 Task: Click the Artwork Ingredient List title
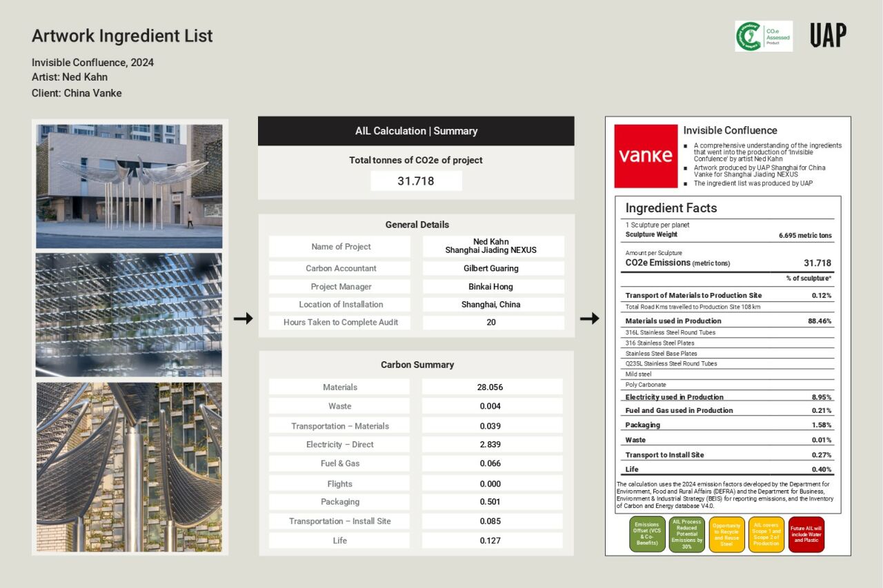click(x=122, y=36)
